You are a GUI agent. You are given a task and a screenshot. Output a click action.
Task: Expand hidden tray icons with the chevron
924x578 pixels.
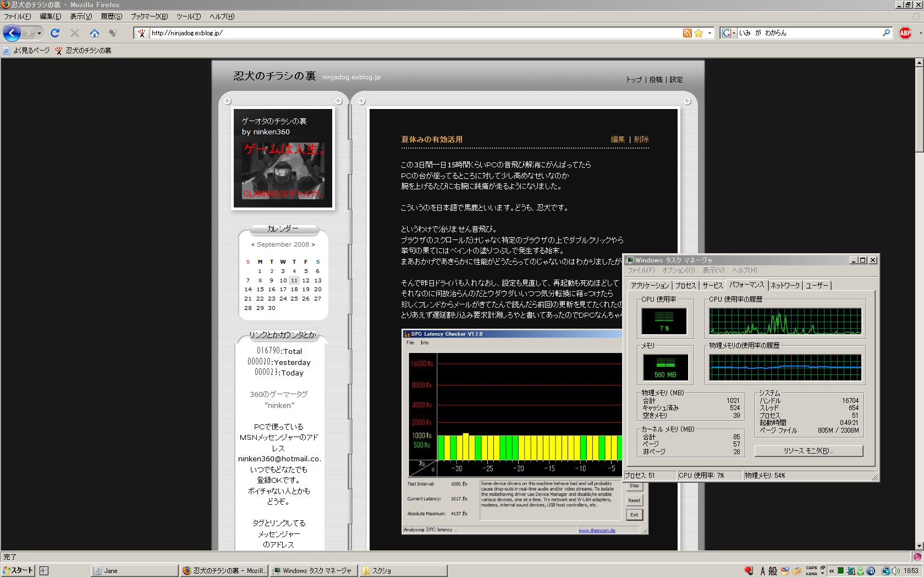pyautogui.click(x=832, y=571)
